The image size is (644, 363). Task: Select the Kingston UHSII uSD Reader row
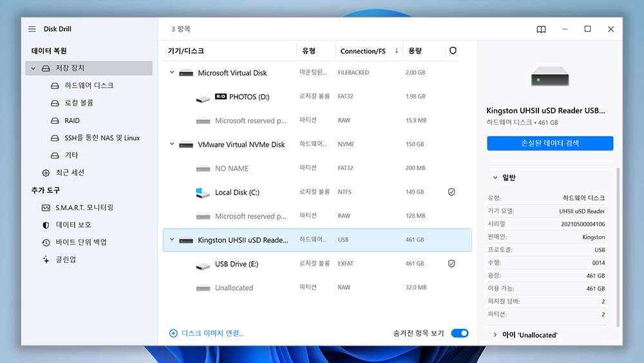317,240
